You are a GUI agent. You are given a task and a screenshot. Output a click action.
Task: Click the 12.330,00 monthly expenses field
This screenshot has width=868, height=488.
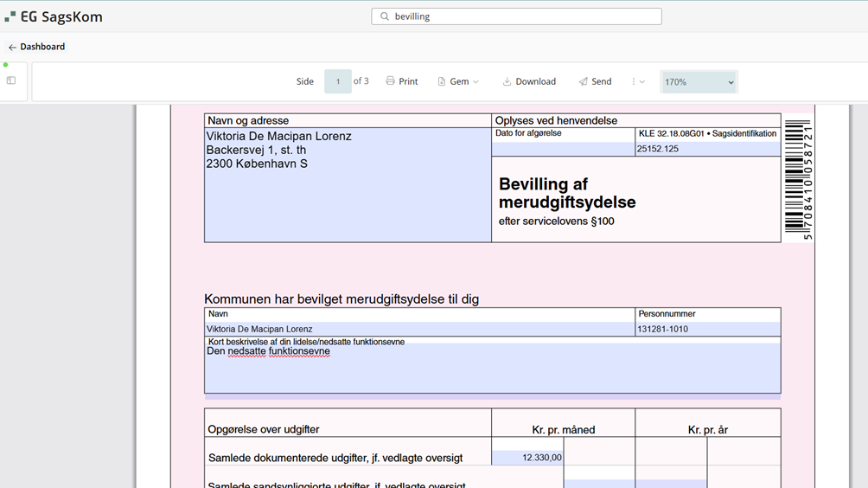[x=527, y=458]
